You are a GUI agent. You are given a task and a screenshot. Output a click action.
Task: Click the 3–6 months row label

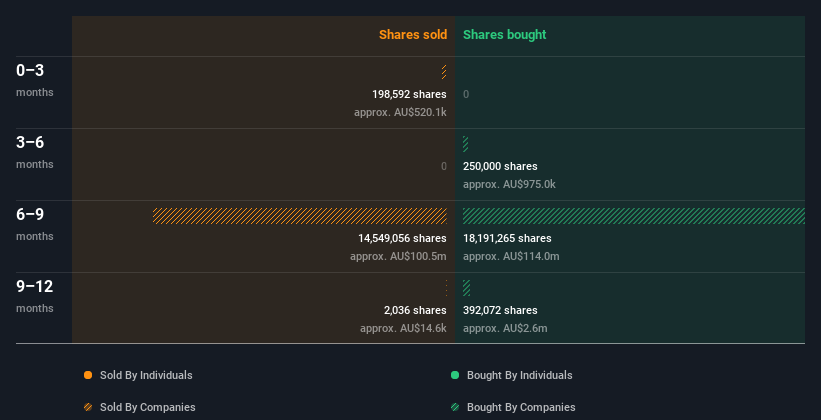(35, 152)
